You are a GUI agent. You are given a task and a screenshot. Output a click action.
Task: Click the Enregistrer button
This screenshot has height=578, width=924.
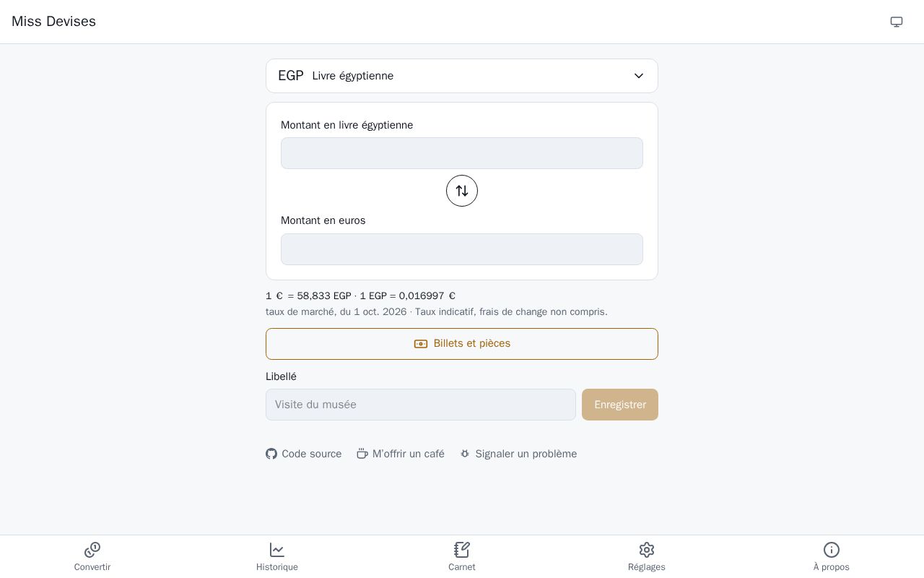pos(620,405)
